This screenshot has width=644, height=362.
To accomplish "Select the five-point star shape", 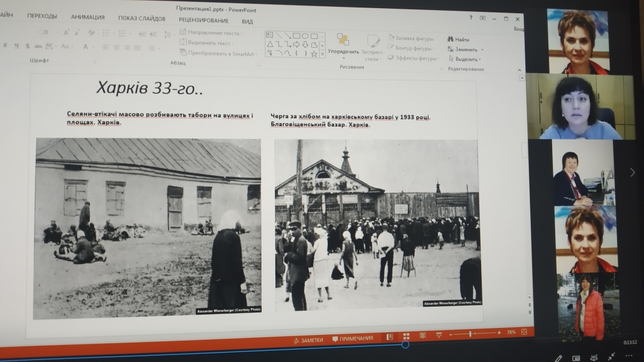I will (314, 54).
